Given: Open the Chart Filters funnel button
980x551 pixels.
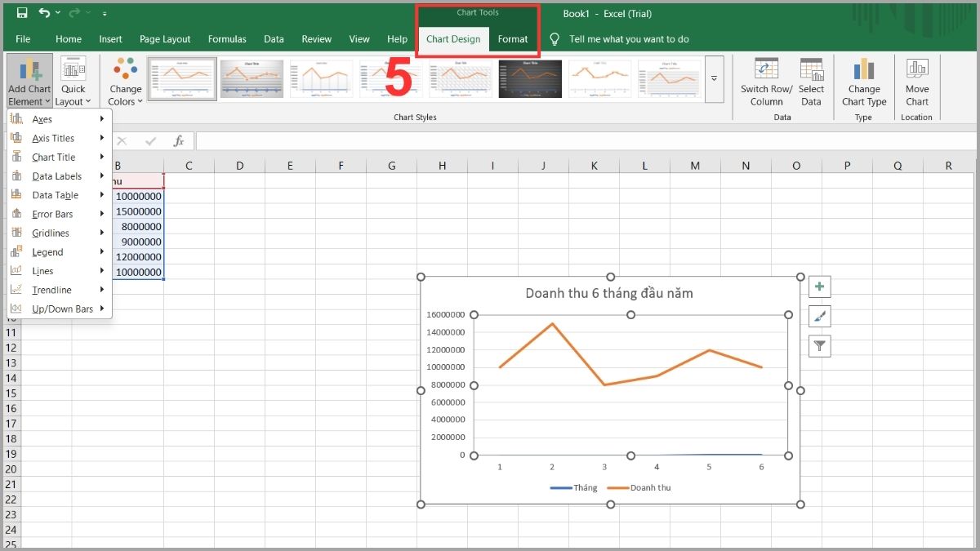Looking at the screenshot, I should click(x=820, y=347).
